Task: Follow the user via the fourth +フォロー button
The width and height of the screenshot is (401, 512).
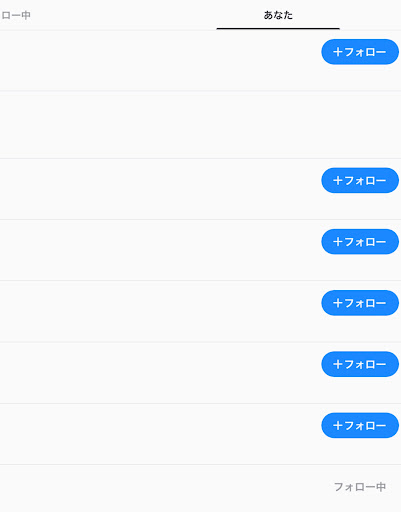Action: tap(360, 303)
